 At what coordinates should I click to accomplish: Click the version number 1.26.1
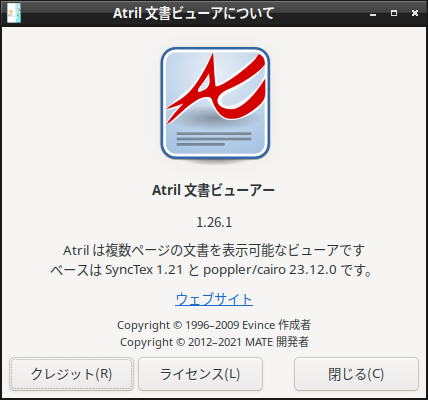click(x=214, y=222)
